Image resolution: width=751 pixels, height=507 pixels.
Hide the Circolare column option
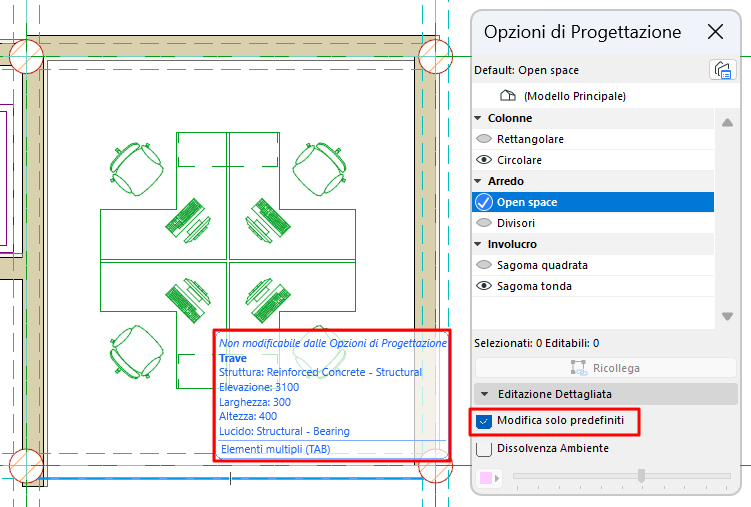pos(484,160)
